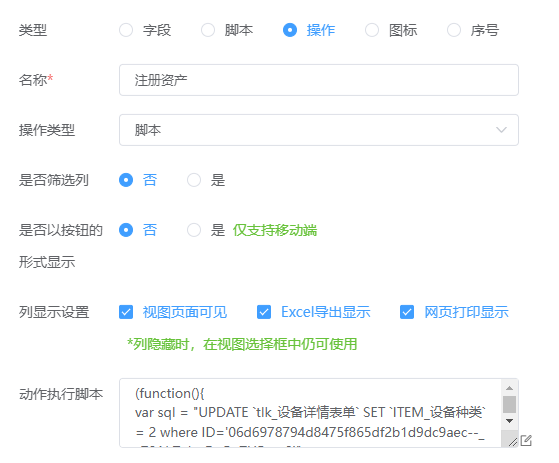Toggle the 视图页面可见 checkbox

[x=126, y=312]
